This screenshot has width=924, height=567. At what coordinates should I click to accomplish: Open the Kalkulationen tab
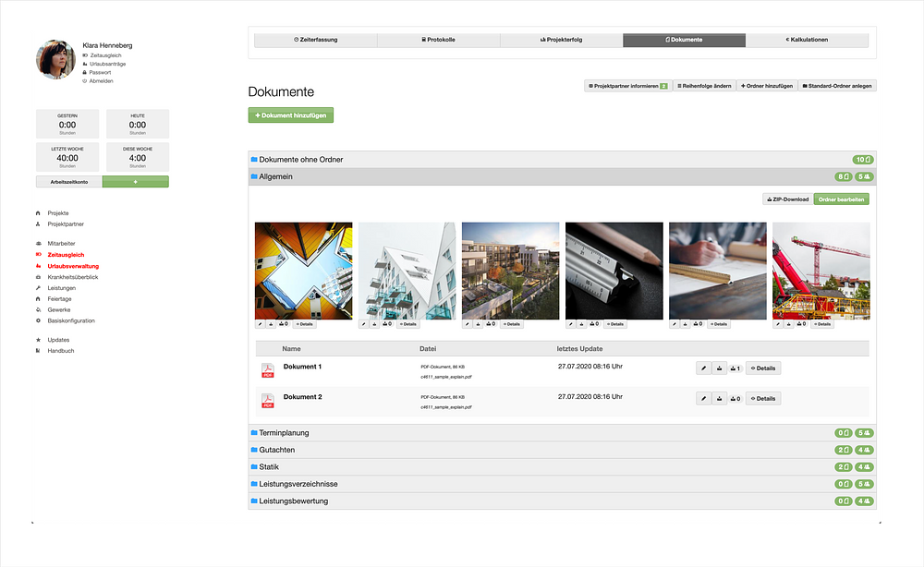pos(808,40)
